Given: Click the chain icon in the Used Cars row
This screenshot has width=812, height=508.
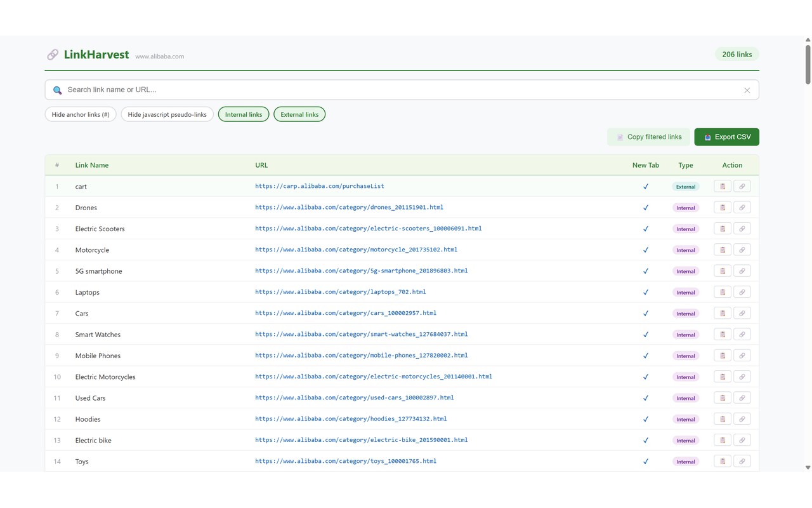Looking at the screenshot, I should tap(742, 398).
